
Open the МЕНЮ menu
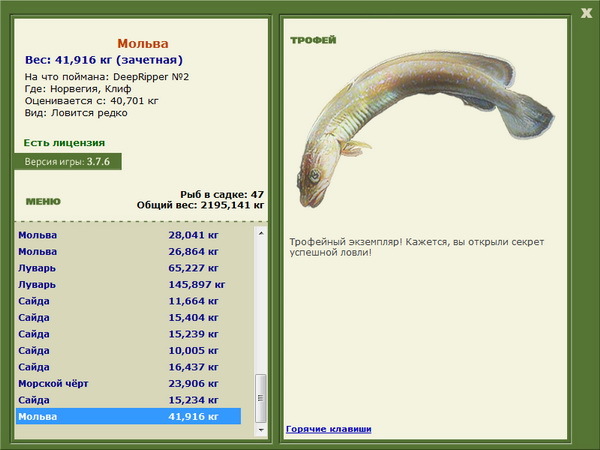pyautogui.click(x=43, y=202)
